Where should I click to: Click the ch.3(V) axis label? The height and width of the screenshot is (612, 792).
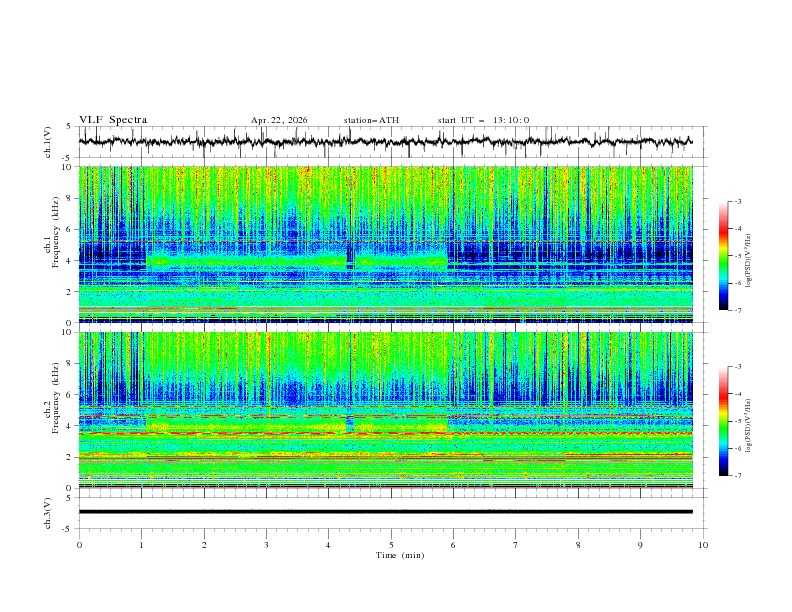pyautogui.click(x=48, y=513)
